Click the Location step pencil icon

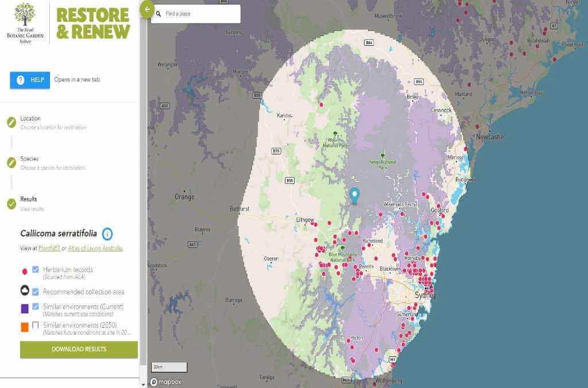tap(11, 122)
